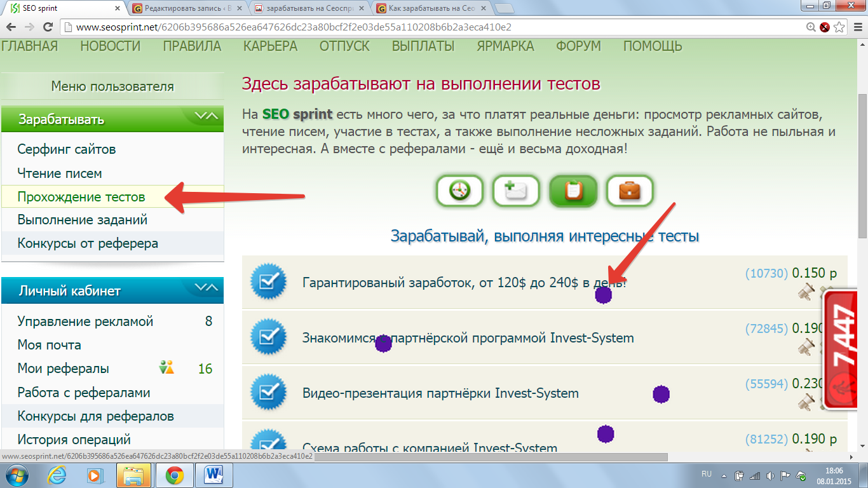The height and width of the screenshot is (488, 868).
Task: Switch to the 'Редактировать запись' browser tab
Action: tap(188, 8)
